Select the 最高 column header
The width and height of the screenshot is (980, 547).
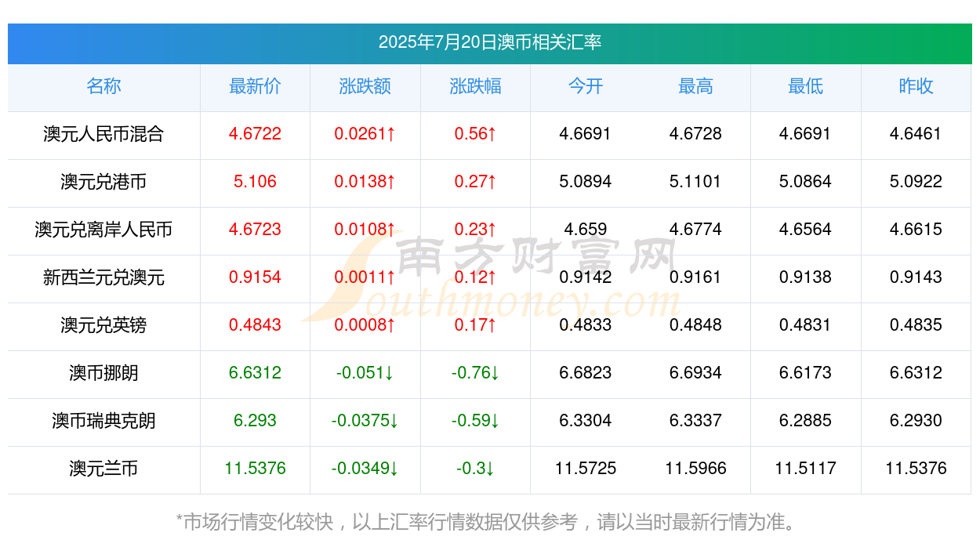(x=695, y=86)
